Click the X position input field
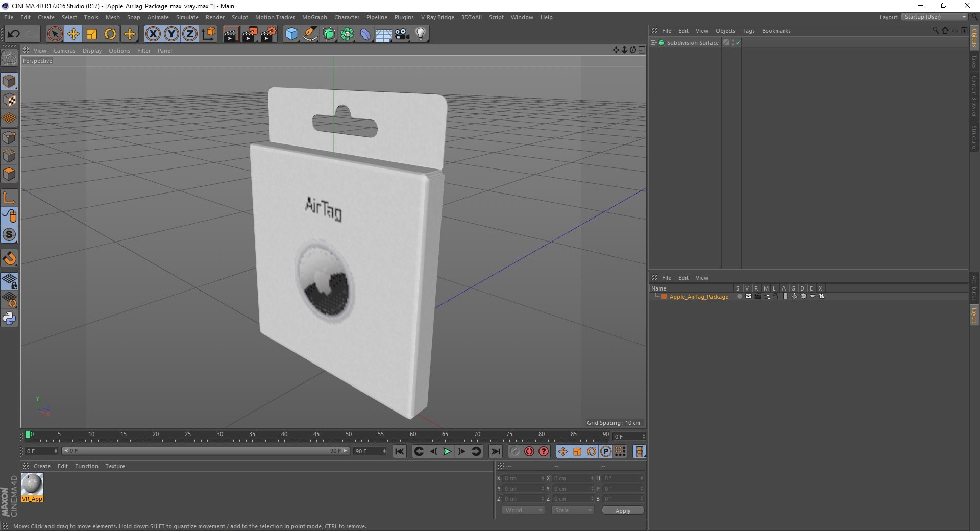 click(x=524, y=478)
